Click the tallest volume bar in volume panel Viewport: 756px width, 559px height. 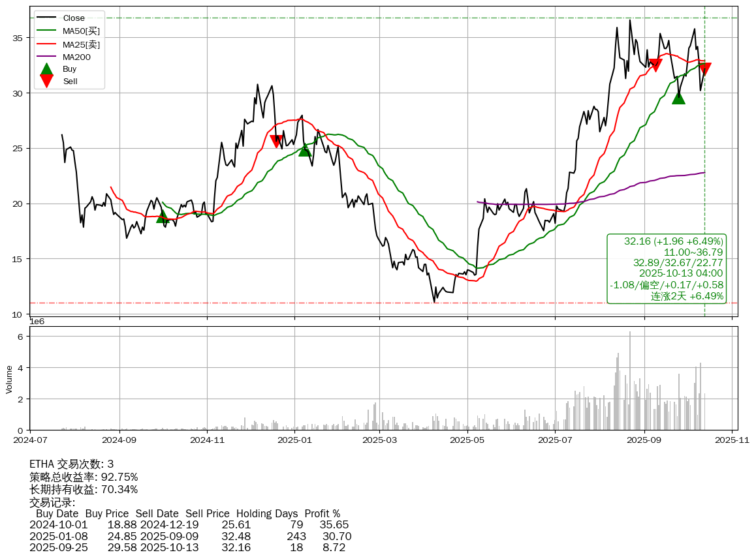tap(630, 381)
